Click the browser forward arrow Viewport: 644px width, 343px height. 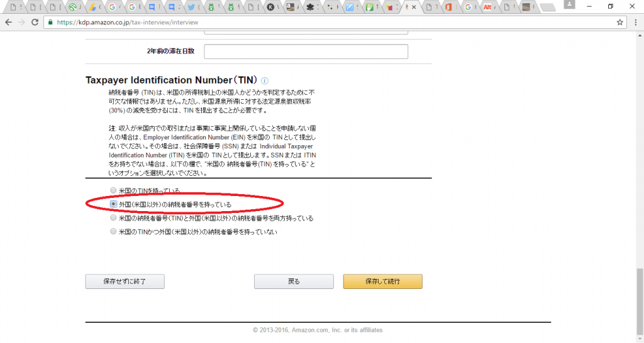pos(22,22)
